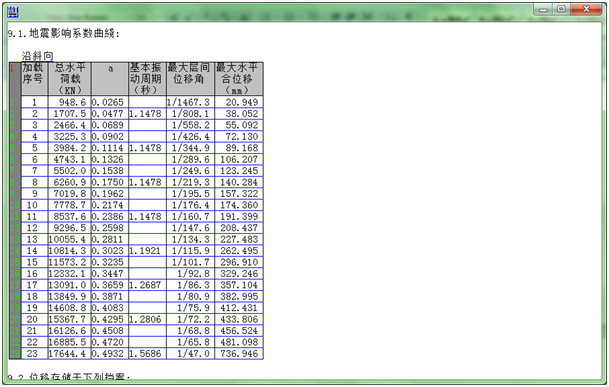Click the blue application icon in title bar
Viewport: 609px width, 387px height.
[12, 12]
